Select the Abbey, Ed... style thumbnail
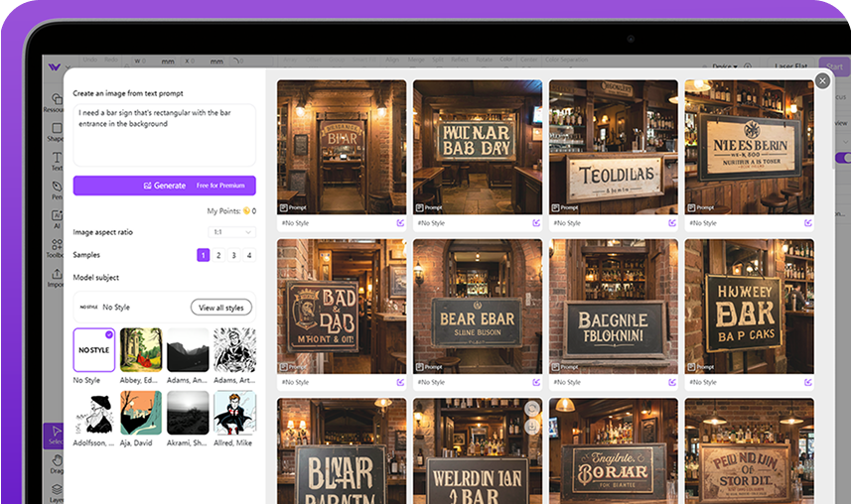Screen dimensions: 852x504 [x=141, y=350]
